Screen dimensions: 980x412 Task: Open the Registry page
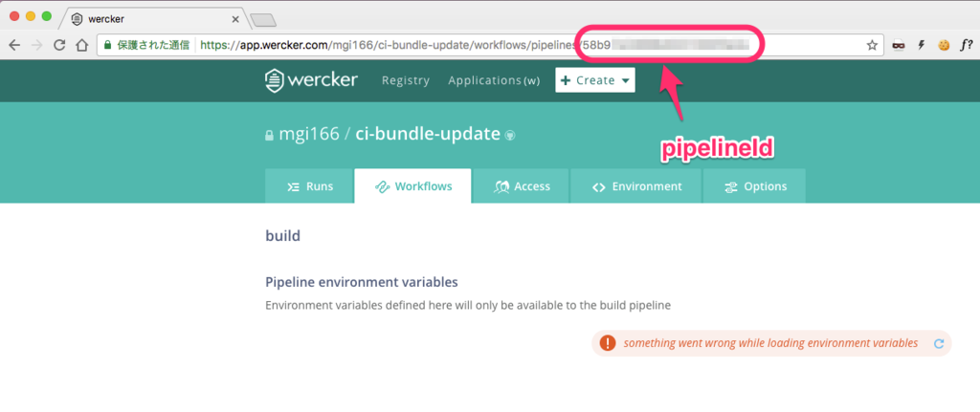pyautogui.click(x=406, y=80)
